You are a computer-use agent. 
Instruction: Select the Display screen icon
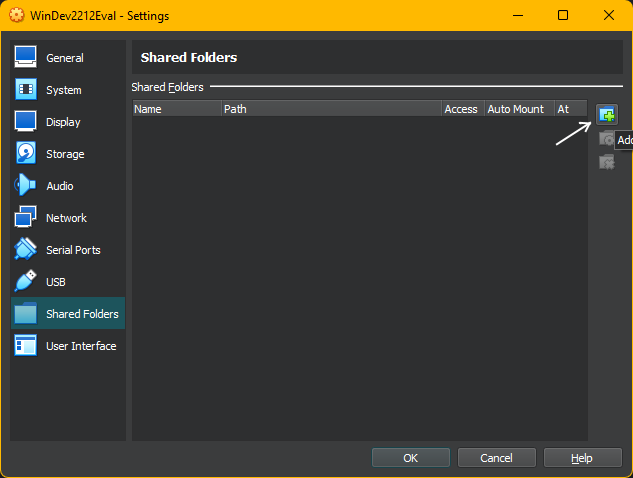pos(26,121)
